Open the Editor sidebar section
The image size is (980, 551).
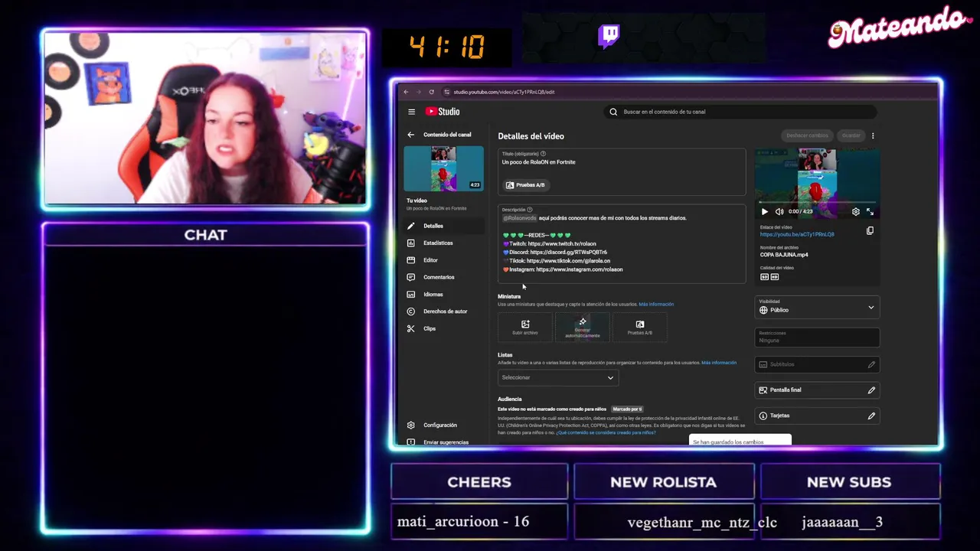tap(444, 260)
